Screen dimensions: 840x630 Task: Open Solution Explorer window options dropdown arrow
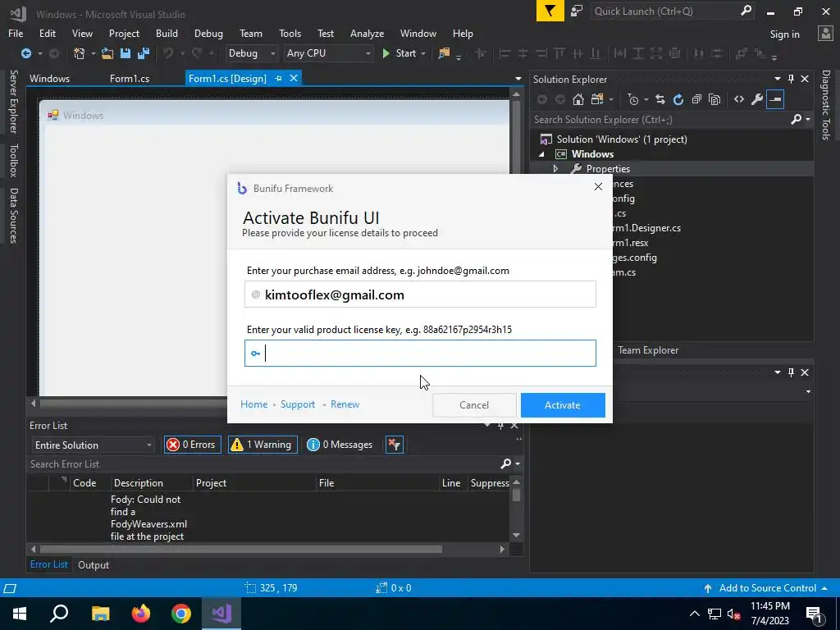pos(778,79)
